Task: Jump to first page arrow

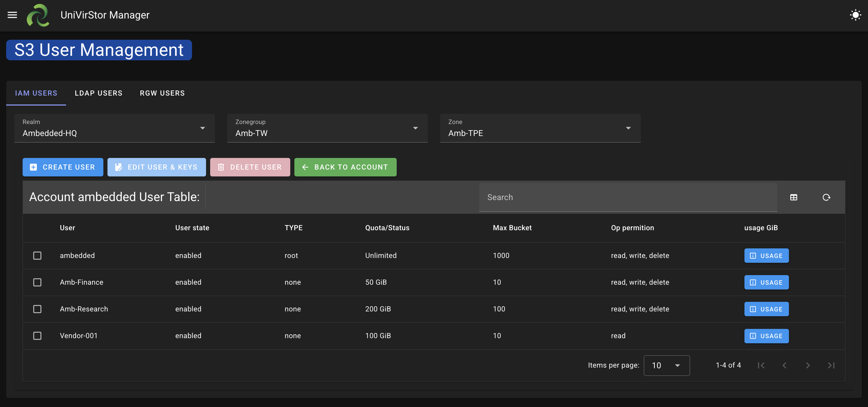Action: pos(761,366)
